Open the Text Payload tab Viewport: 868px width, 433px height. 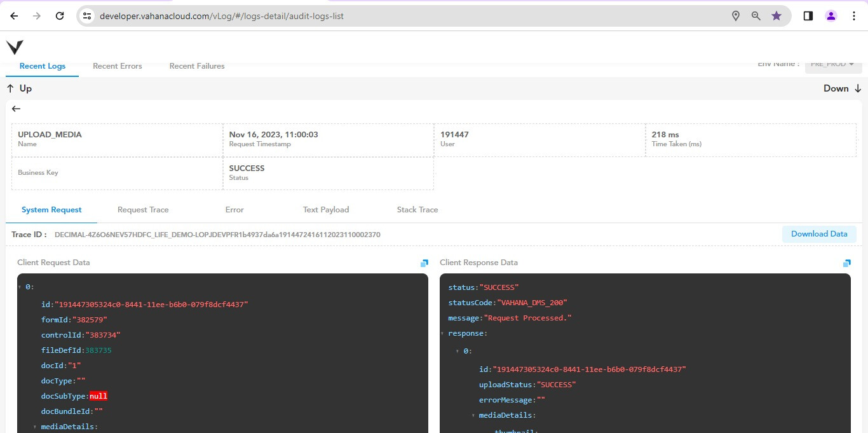click(x=326, y=210)
